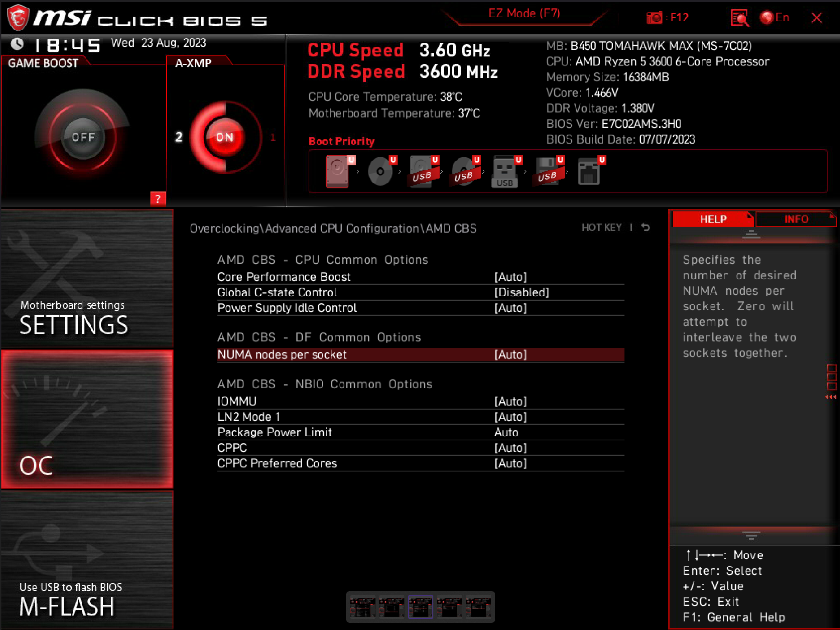Click the CPU Speed 3.60 GHz readout
840x630 pixels.
[x=399, y=50]
